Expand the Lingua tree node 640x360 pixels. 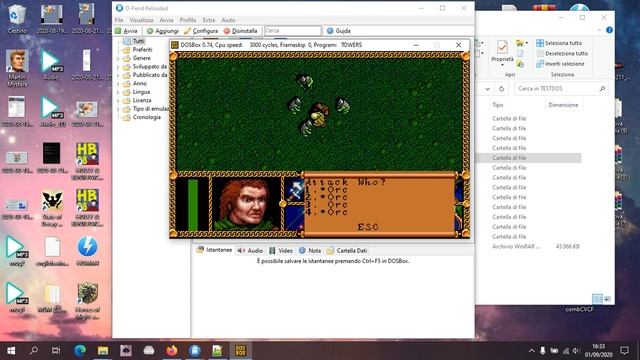click(x=118, y=92)
